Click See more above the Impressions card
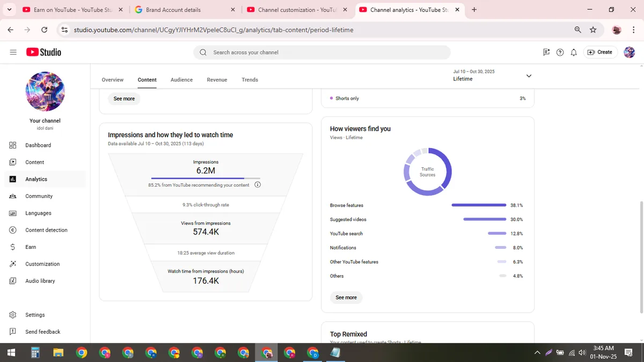644x362 pixels. click(124, 99)
